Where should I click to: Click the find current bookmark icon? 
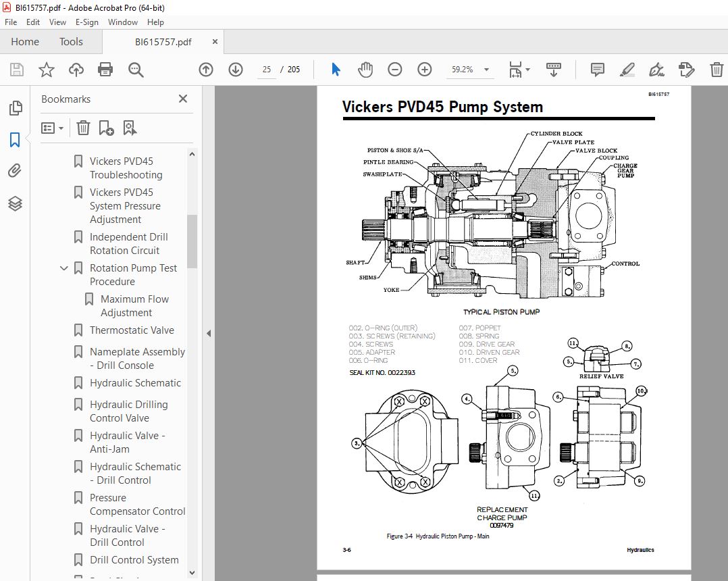130,128
